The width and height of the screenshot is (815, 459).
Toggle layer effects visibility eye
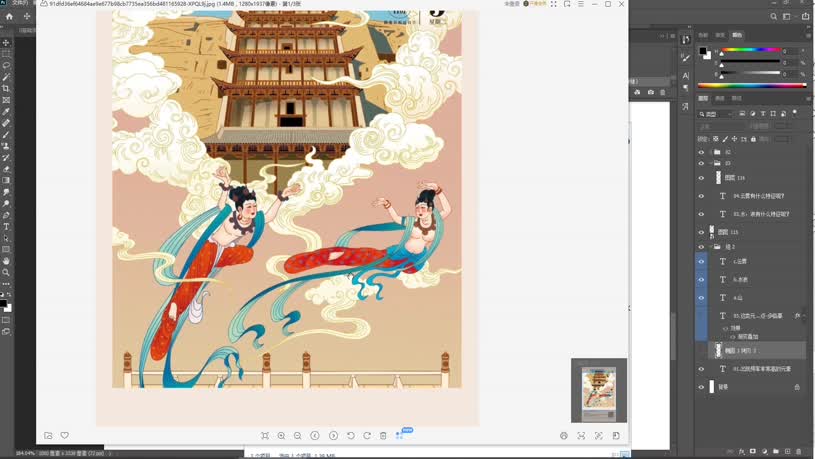pos(726,329)
